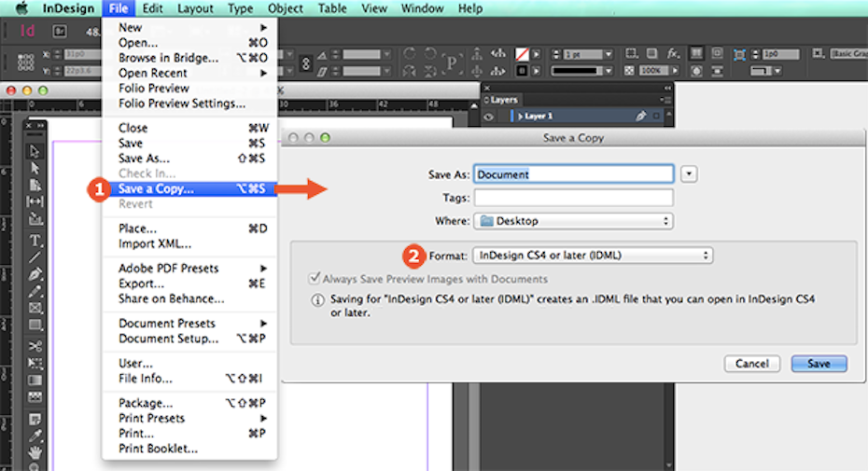Expand the Save As dialog details arrow
Image resolution: width=868 pixels, height=471 pixels.
[689, 173]
